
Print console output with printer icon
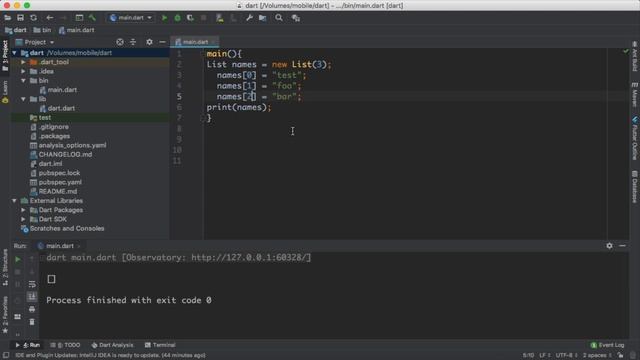point(32,309)
